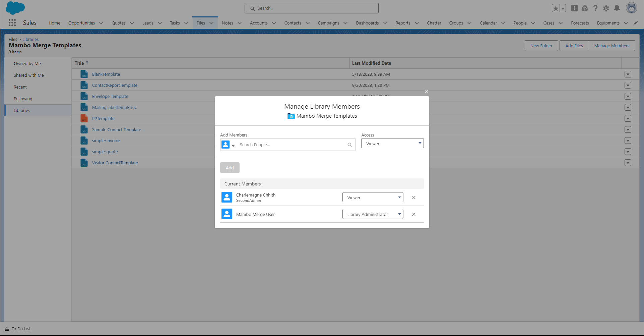This screenshot has width=644, height=336.
Task: Open the Setup gear icon
Action: coord(606,8)
